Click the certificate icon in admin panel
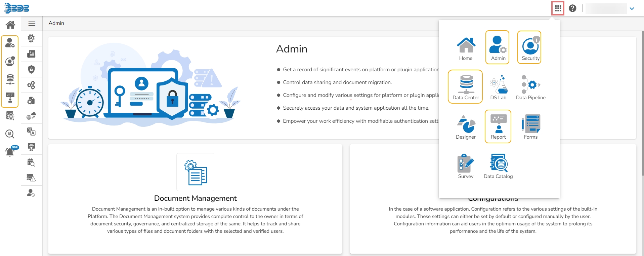The width and height of the screenshot is (644, 256). [31, 147]
